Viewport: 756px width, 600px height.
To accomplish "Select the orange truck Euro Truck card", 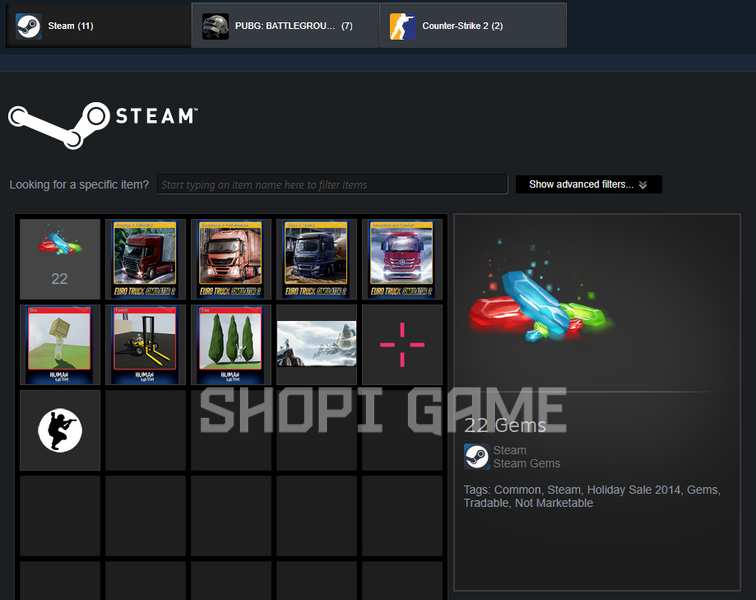I will click(231, 259).
